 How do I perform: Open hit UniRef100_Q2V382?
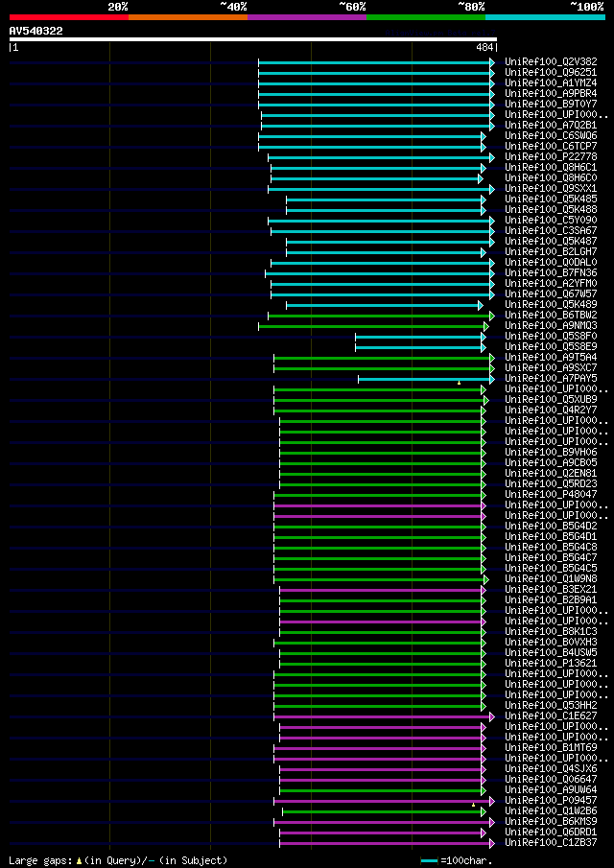(x=551, y=62)
